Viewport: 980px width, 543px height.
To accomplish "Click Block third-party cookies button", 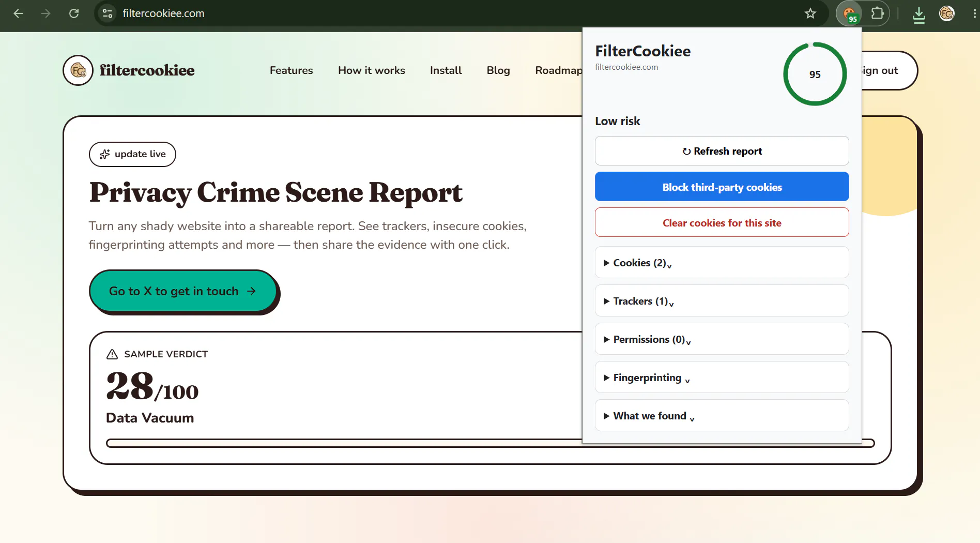I will 722,187.
